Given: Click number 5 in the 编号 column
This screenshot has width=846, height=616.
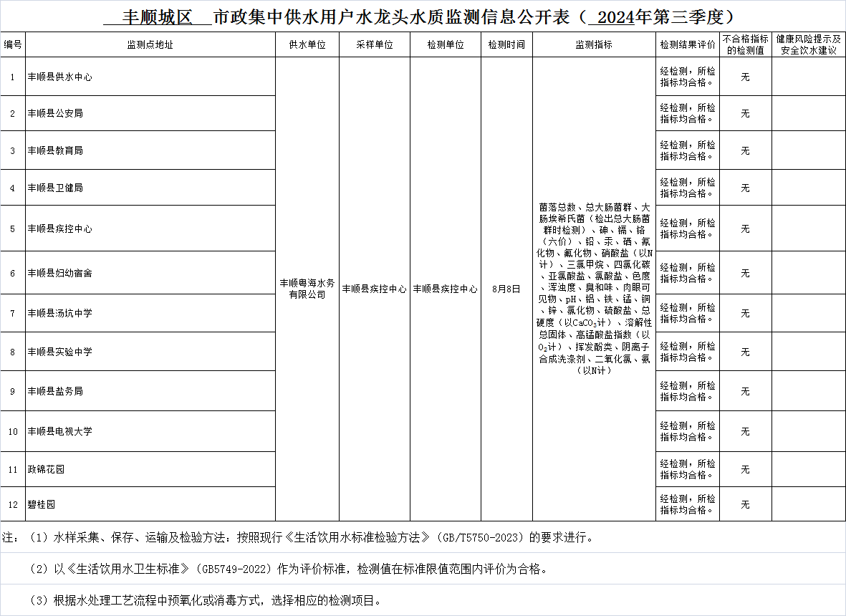Looking at the screenshot, I should (x=13, y=229).
